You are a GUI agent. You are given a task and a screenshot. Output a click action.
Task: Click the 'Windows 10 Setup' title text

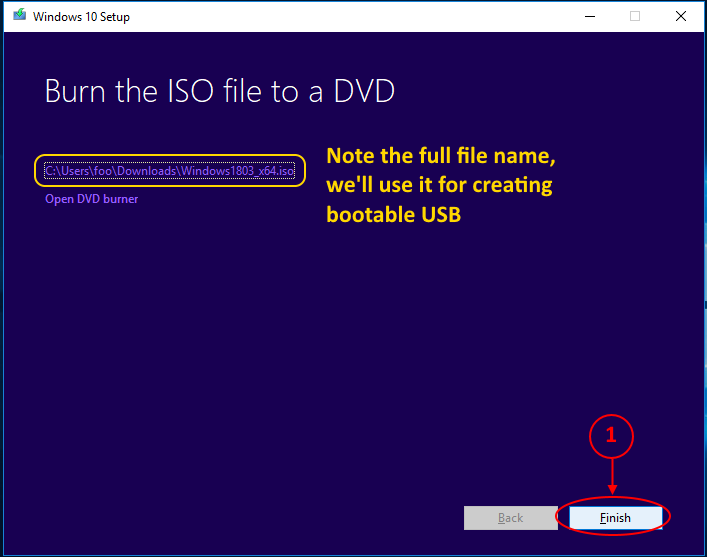[x=81, y=17]
